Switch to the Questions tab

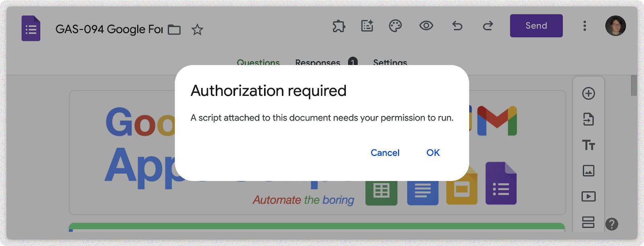pyautogui.click(x=258, y=63)
